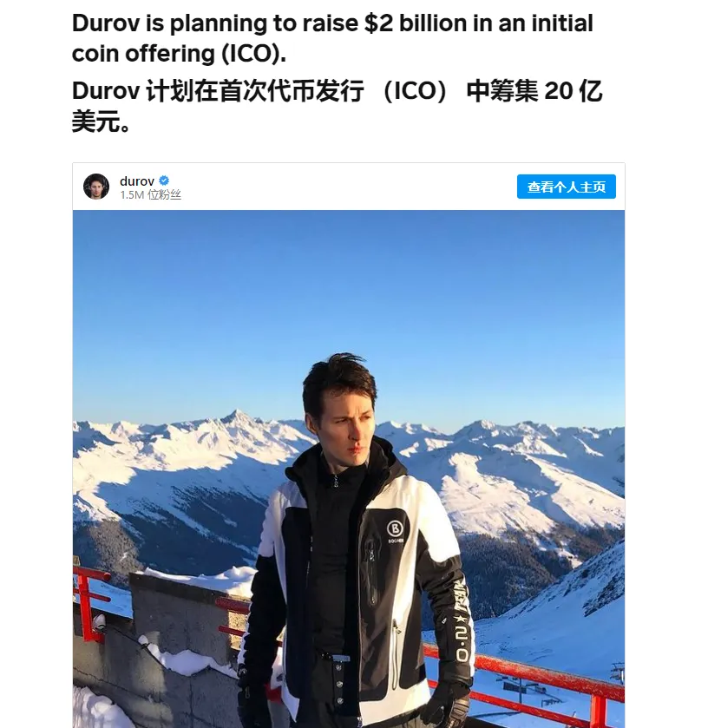Click the blue verified badge beside durov

tap(164, 180)
